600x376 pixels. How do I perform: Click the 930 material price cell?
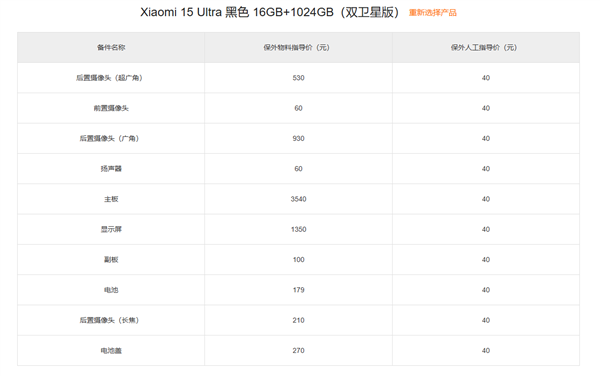298,138
